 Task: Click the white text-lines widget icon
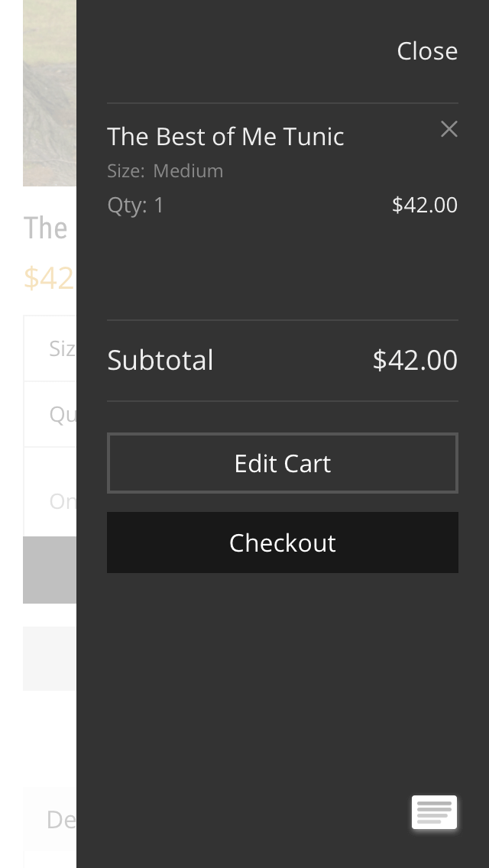pos(434,812)
